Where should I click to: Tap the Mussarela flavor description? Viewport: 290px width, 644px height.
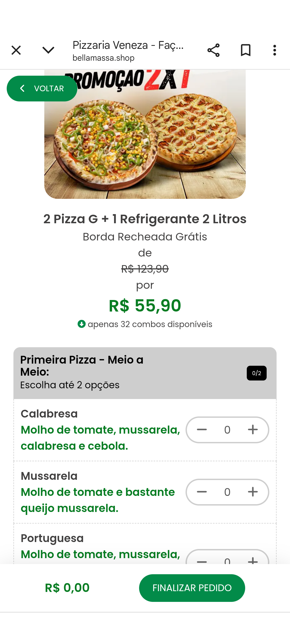(98, 500)
